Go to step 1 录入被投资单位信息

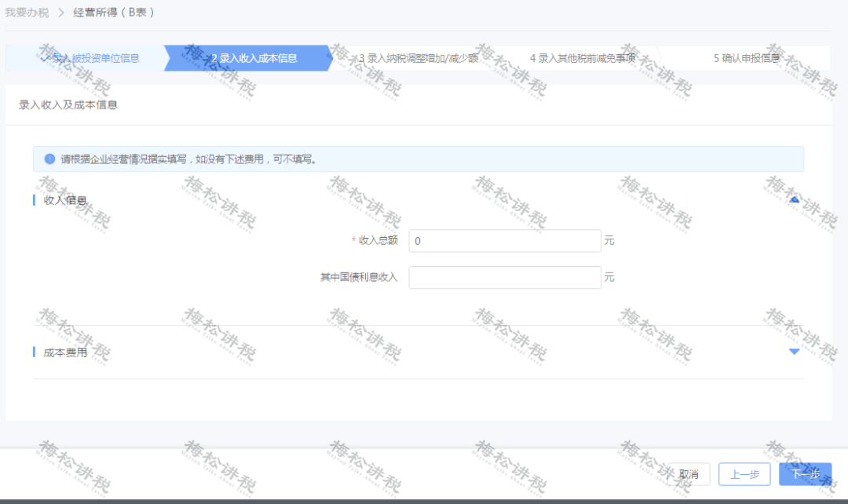pyautogui.click(x=94, y=58)
